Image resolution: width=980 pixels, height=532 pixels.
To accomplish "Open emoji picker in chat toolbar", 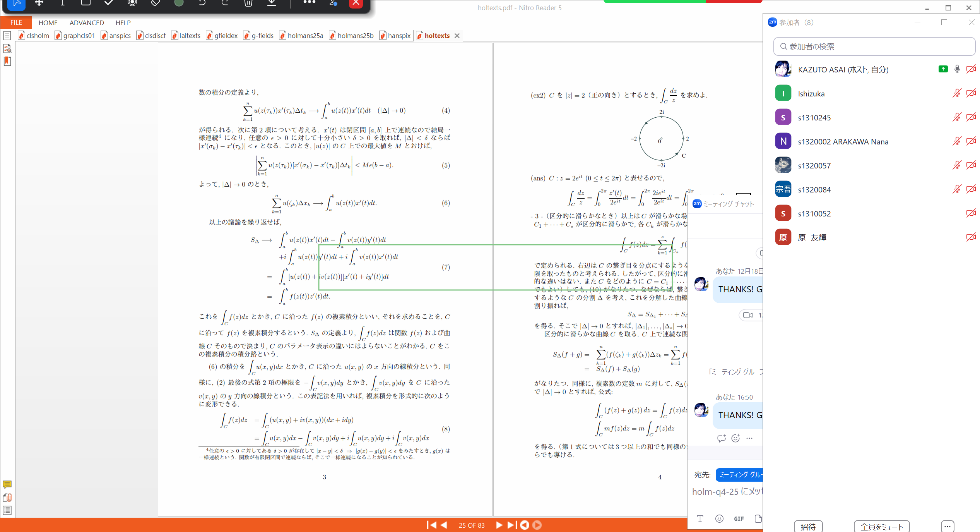I will [x=719, y=519].
